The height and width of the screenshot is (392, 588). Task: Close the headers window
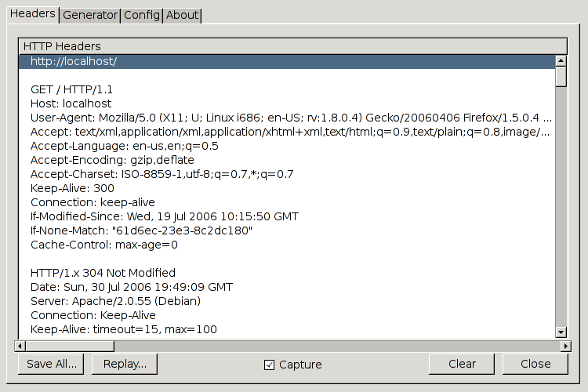(535, 364)
